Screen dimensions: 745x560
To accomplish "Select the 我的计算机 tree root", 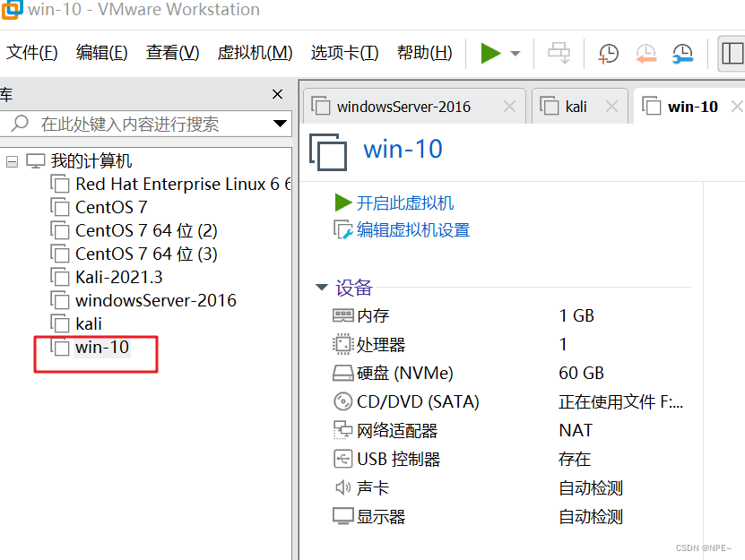I will point(91,161).
